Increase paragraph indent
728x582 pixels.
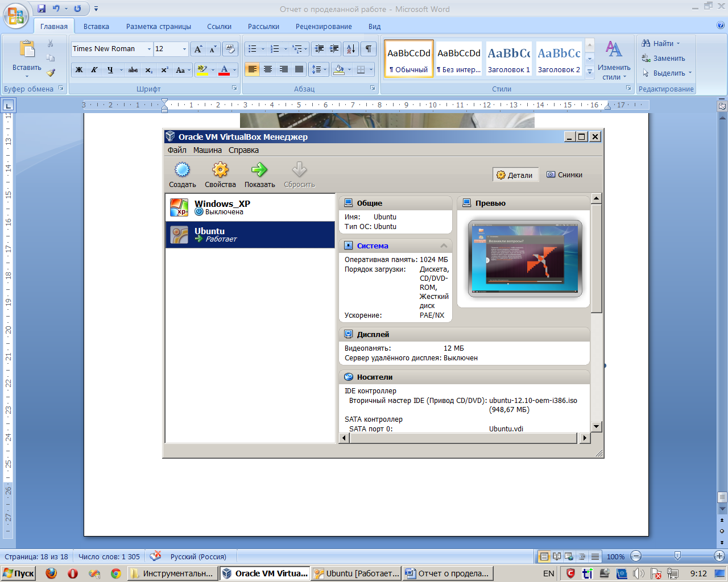point(334,49)
